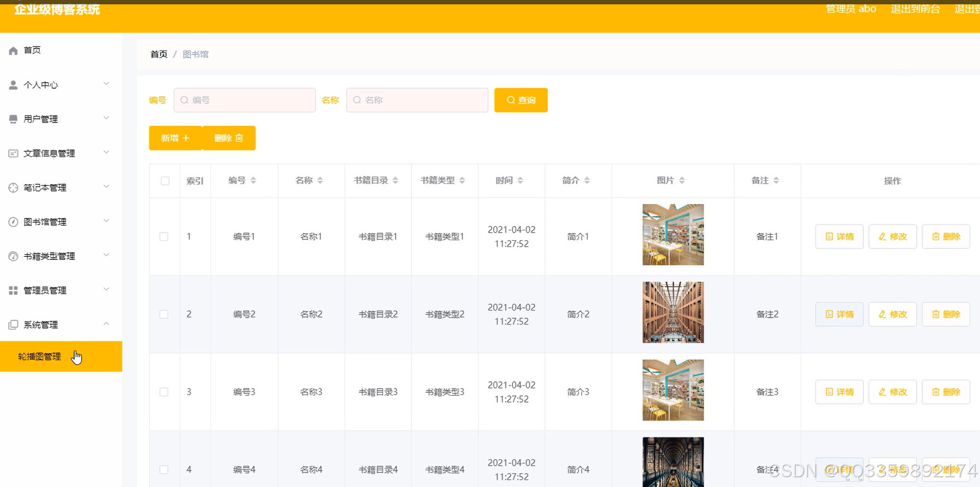Screen dimensions: 980x487
Task: Expand the 个人中心 menu chevron
Action: point(106,84)
